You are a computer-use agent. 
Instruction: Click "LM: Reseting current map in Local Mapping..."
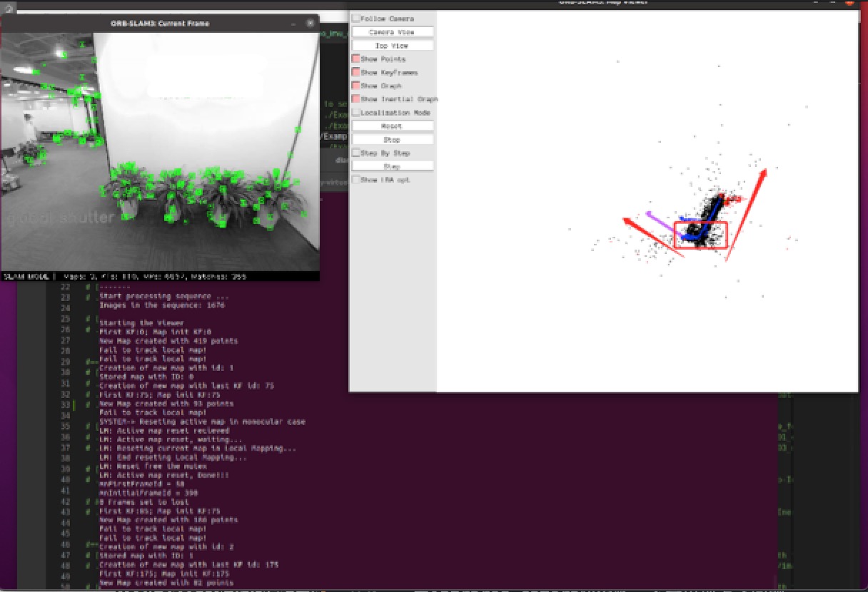point(197,449)
